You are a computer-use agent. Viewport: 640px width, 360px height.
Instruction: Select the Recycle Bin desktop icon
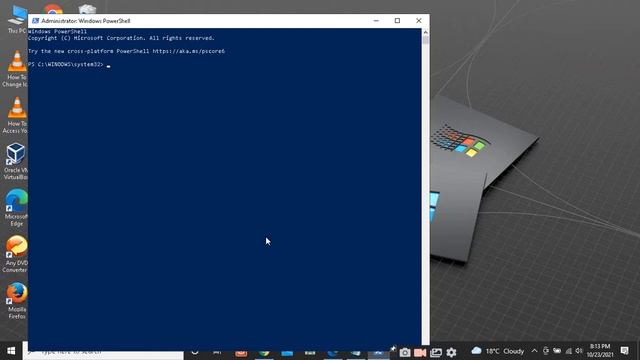pyautogui.click(x=87, y=9)
